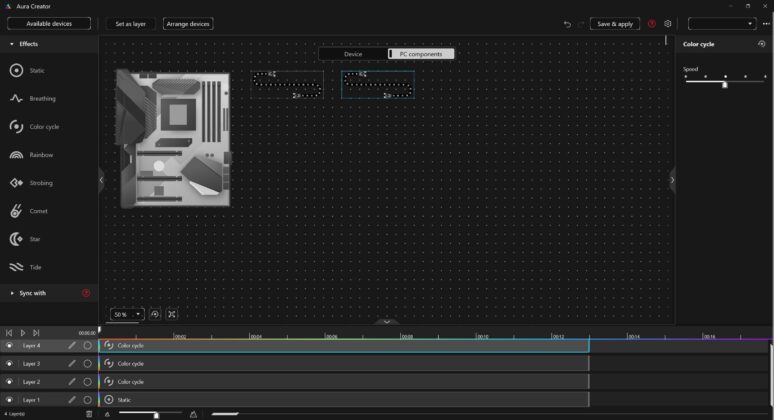Edit Layer 2 with the pencil icon
This screenshot has width=774, height=420.
(x=72, y=382)
